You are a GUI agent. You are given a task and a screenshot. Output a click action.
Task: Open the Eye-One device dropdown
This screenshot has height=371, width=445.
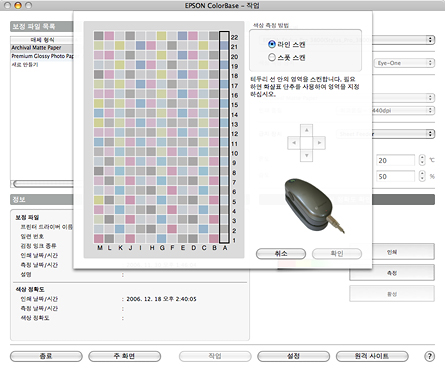(x=405, y=63)
